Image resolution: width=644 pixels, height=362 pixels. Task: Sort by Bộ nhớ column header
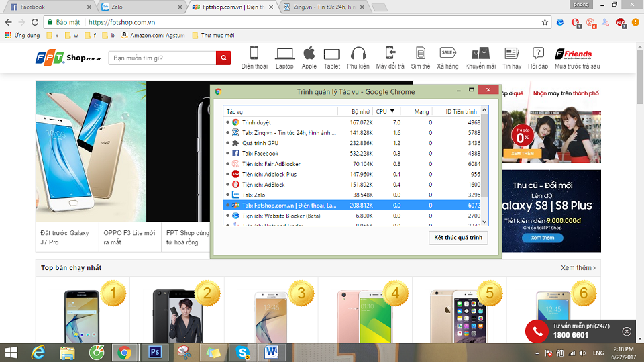point(356,111)
